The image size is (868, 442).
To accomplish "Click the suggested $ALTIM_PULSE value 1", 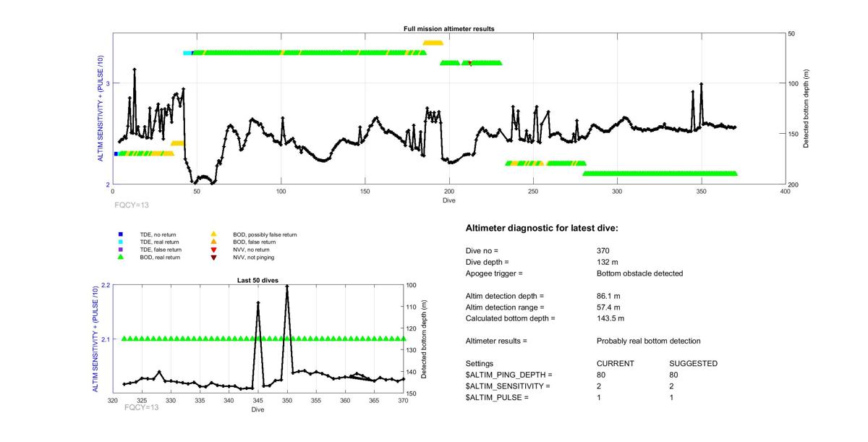I will coord(672,398).
